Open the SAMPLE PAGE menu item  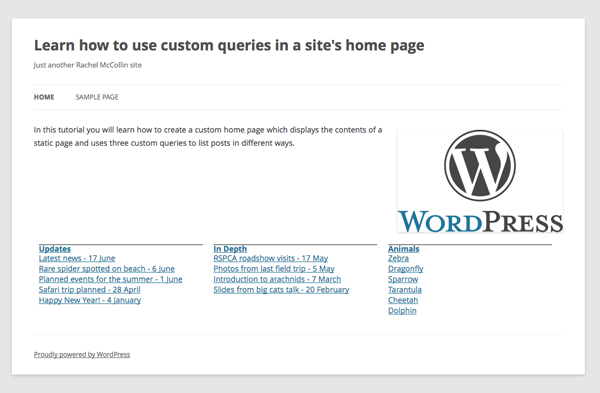(97, 97)
